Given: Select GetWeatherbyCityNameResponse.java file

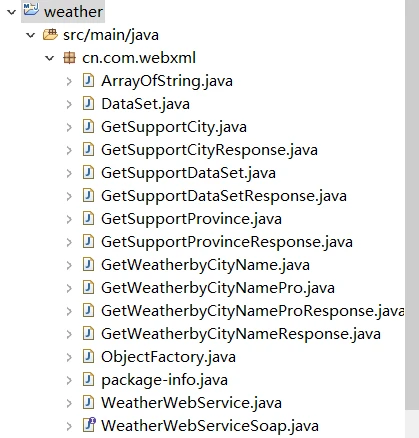Looking at the screenshot, I should point(241,334).
